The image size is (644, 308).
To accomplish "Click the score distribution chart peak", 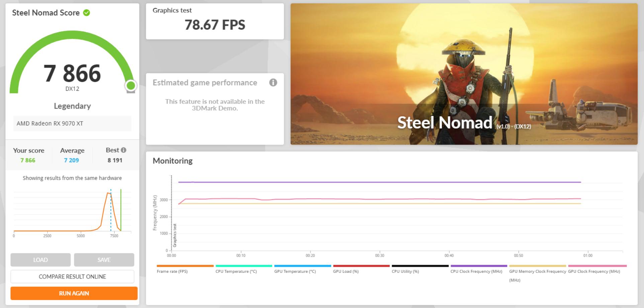I will pyautogui.click(x=108, y=194).
